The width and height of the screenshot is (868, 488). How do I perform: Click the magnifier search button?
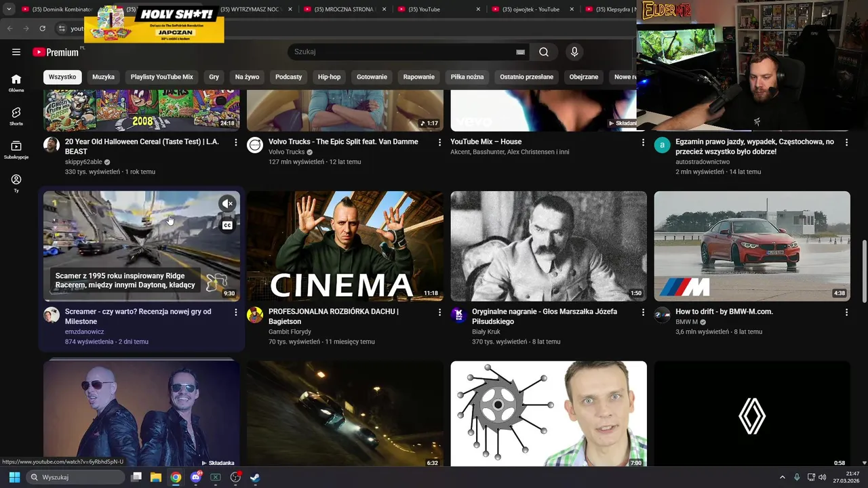tap(544, 52)
